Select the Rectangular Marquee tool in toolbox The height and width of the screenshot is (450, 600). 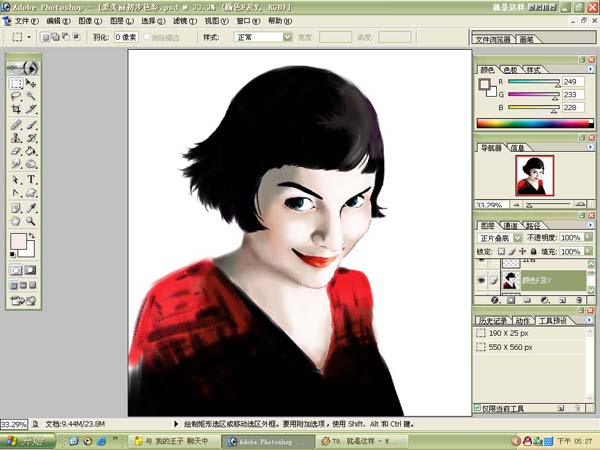(16, 83)
